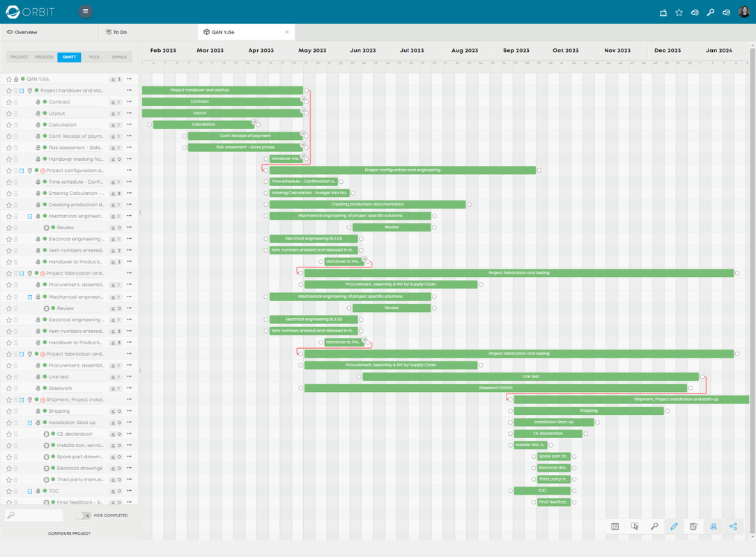This screenshot has width=756, height=557.
Task: Collapse the Installation Start up group
Action: [29, 423]
